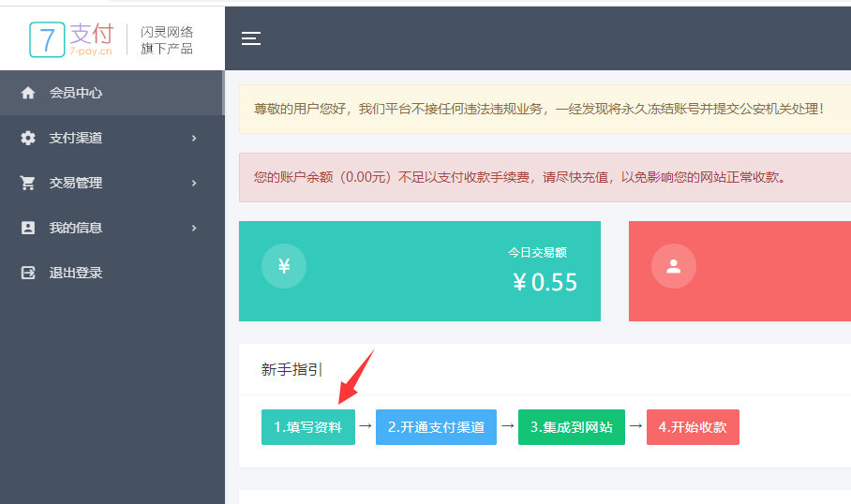The height and width of the screenshot is (504, 851).
Task: Click the yen icon in the teal card
Action: tap(283, 266)
